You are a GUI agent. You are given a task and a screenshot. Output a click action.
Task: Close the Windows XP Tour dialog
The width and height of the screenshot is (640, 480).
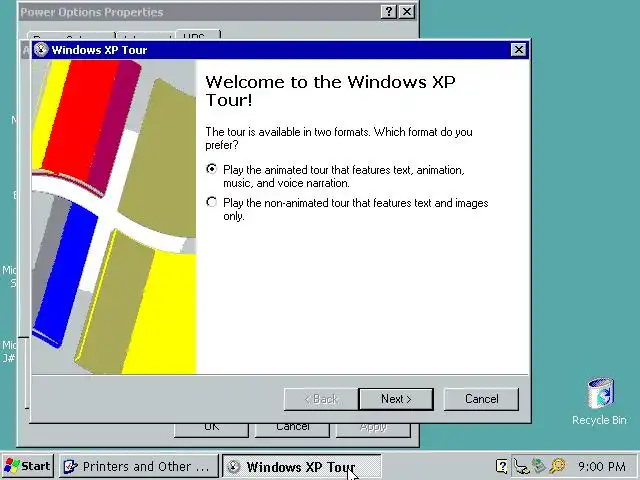click(x=518, y=50)
